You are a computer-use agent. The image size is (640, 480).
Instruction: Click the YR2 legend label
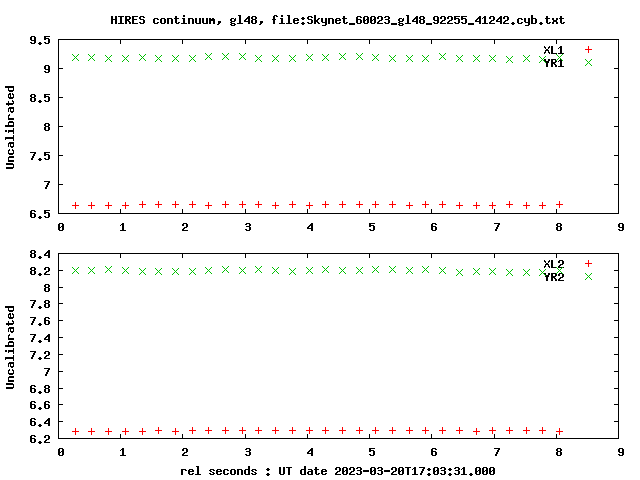[x=553, y=277]
